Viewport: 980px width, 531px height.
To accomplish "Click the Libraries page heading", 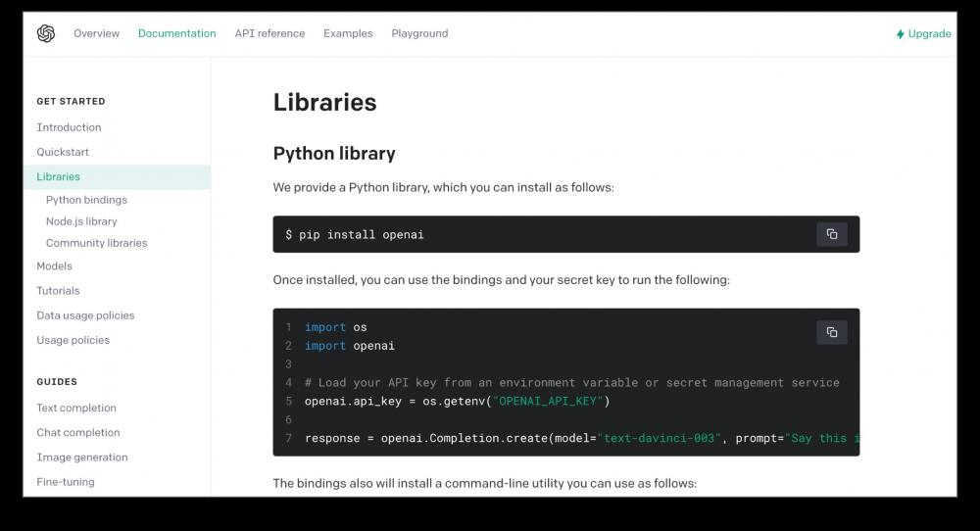I will [x=325, y=103].
